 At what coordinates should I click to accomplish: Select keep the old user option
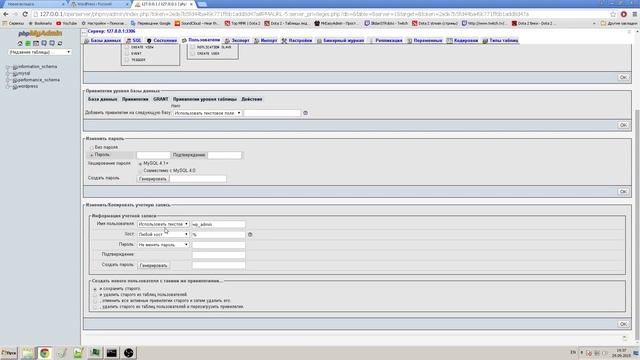(95, 289)
